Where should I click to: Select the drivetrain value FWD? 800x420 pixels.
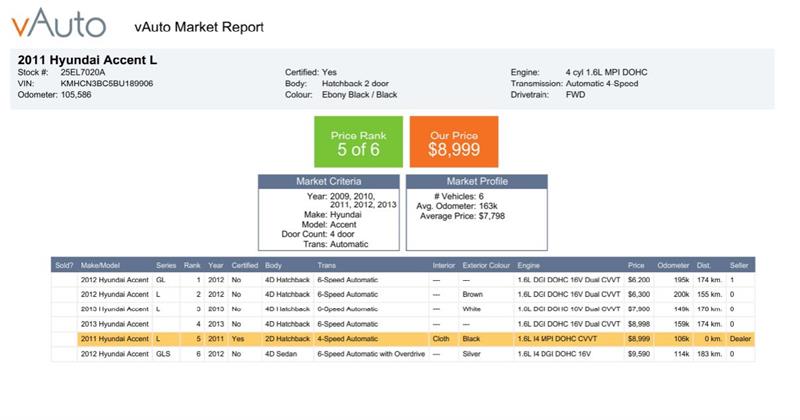click(x=576, y=95)
